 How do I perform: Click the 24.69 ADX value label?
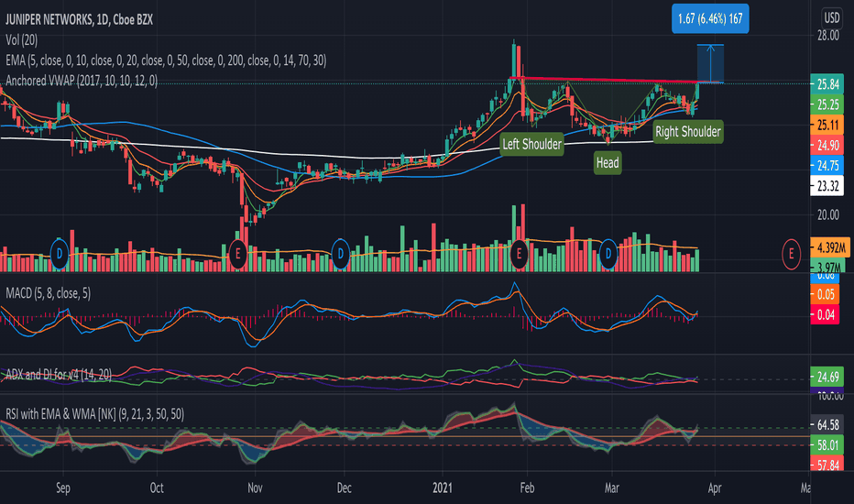click(x=827, y=377)
